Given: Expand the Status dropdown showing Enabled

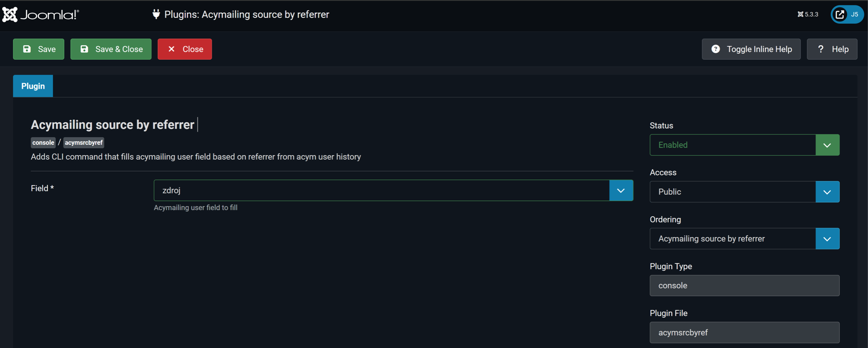Looking at the screenshot, I should click(744, 145).
